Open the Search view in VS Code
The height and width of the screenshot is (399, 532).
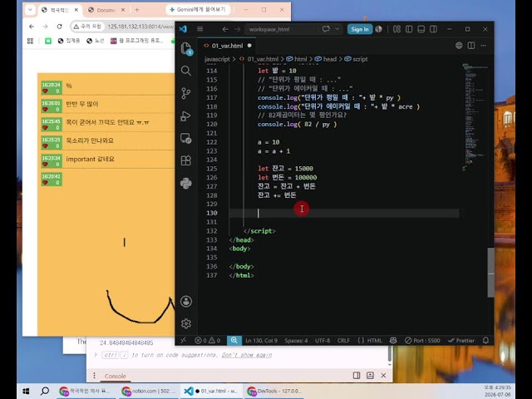click(x=186, y=71)
